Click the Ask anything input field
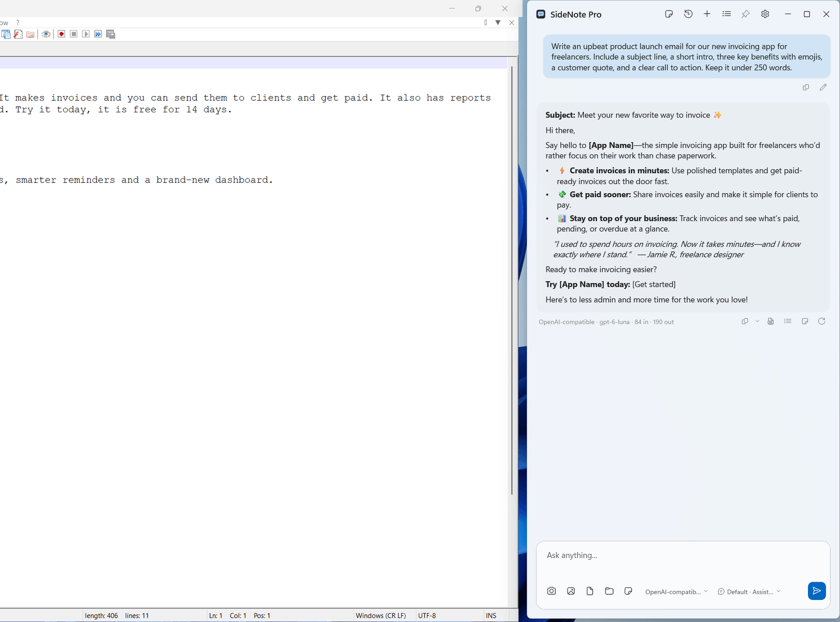 coord(683,555)
